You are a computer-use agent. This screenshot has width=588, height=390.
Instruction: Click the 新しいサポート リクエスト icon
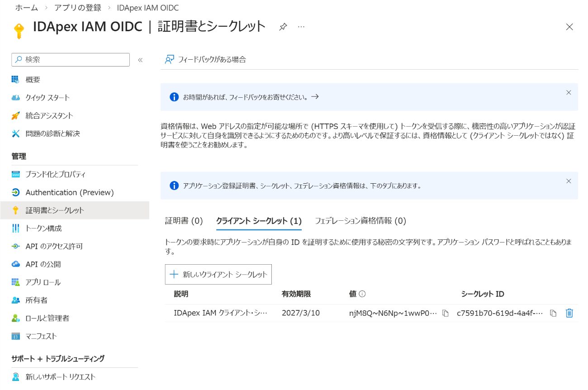[x=16, y=377]
